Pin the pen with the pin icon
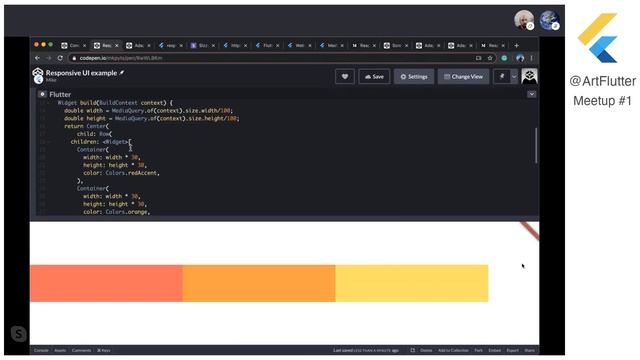This screenshot has width=640, height=360. pos(502,76)
